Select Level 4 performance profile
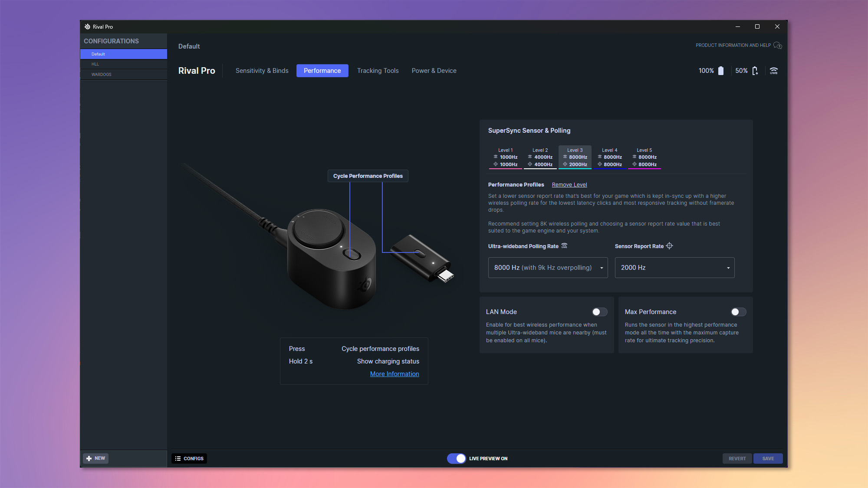Screen dimensions: 868x488 click(x=610, y=157)
